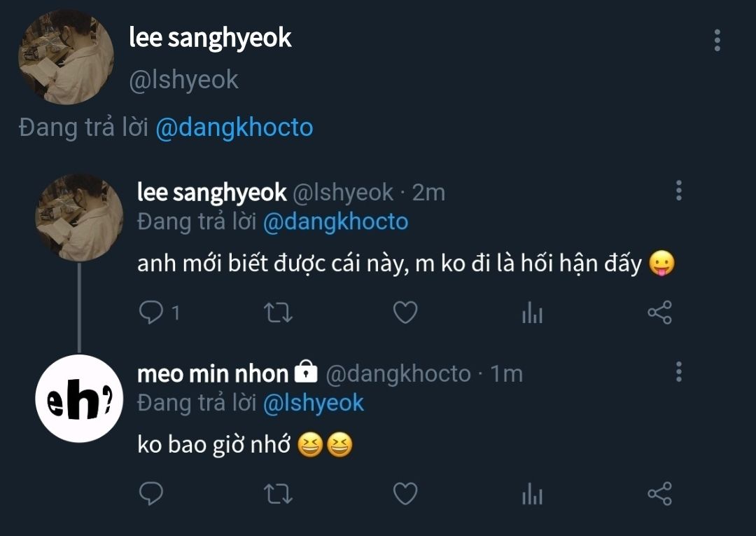Open lee sanghyeok's large profile picture
The image size is (756, 536).
pyautogui.click(x=66, y=57)
